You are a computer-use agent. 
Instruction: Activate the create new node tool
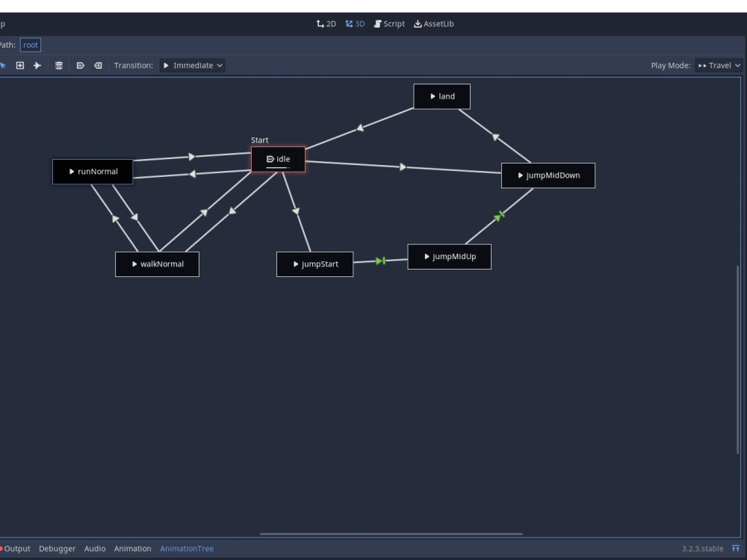coord(19,65)
